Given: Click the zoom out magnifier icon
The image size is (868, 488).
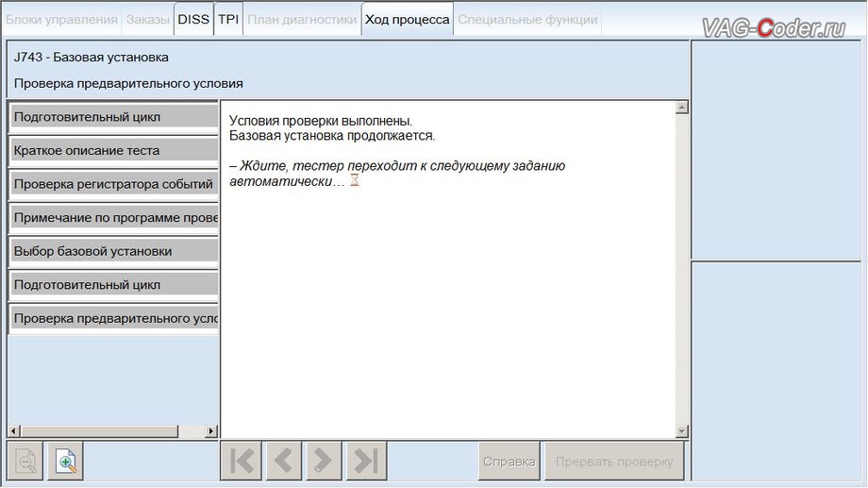Looking at the screenshot, I should (25, 461).
